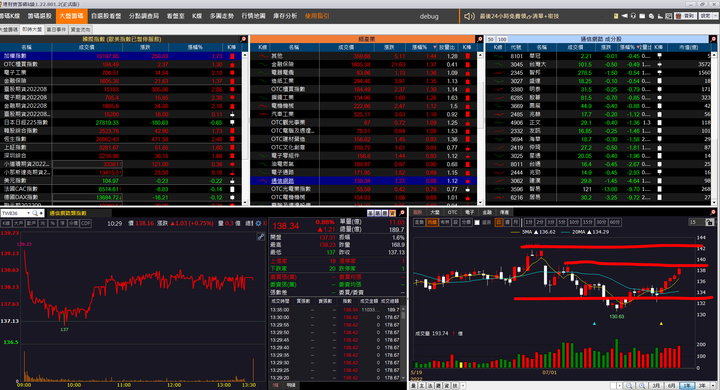Image resolution: width=720 pixels, height=390 pixels.
Task: Click K-line mini chart for 其他 row
Action: pyautogui.click(x=263, y=56)
